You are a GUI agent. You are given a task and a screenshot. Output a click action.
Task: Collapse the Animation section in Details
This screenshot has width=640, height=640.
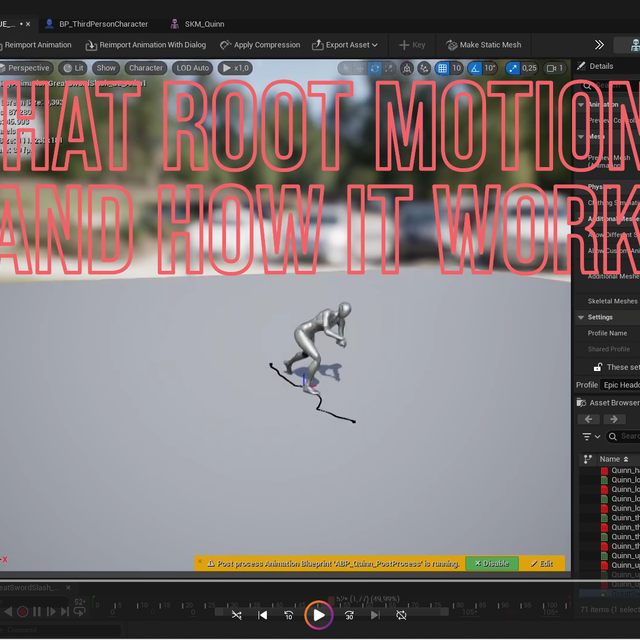tap(581, 105)
